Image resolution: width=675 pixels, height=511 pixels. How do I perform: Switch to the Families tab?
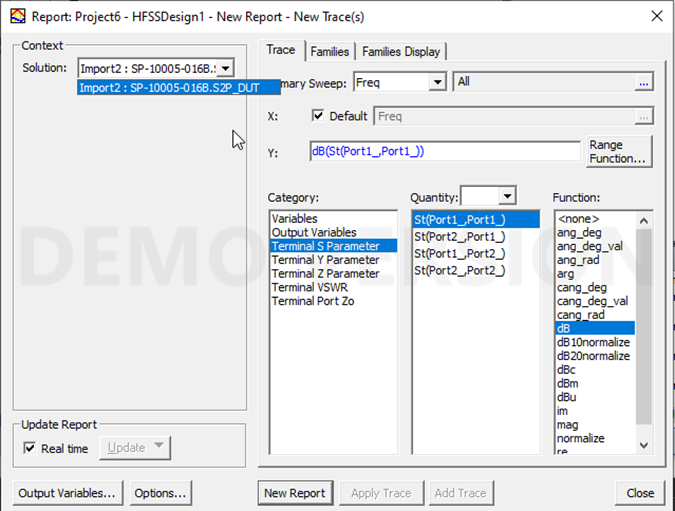[330, 51]
